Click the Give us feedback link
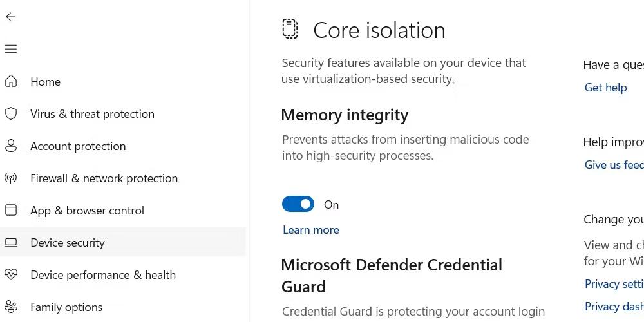 pos(614,165)
